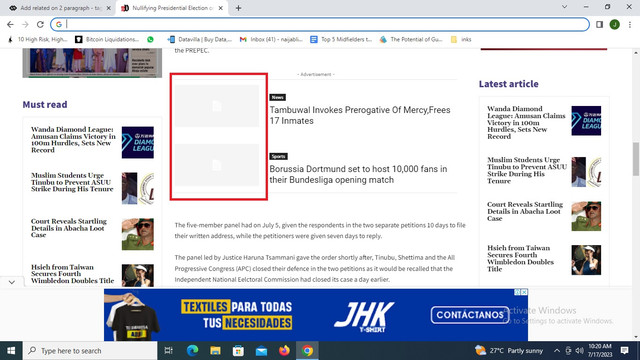This screenshot has width=640, height=360.
Task: Open the clock showing 10:20 AM
Action: click(600, 351)
